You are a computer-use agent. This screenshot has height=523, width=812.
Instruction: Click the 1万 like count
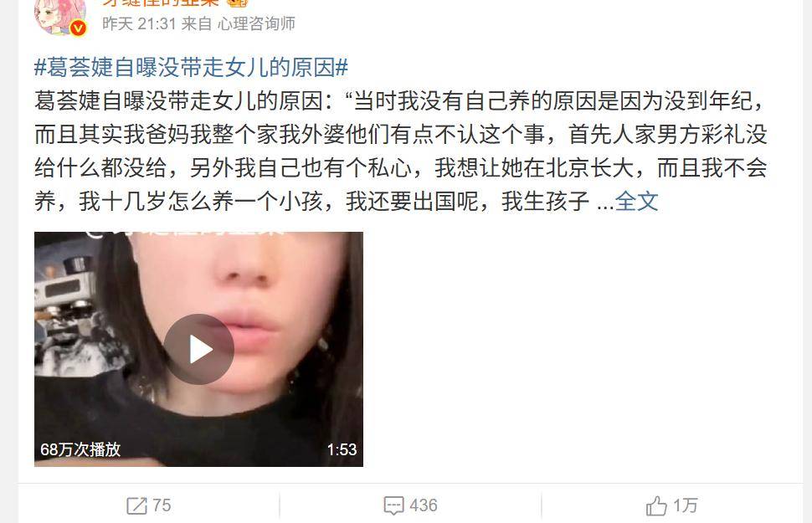(685, 505)
